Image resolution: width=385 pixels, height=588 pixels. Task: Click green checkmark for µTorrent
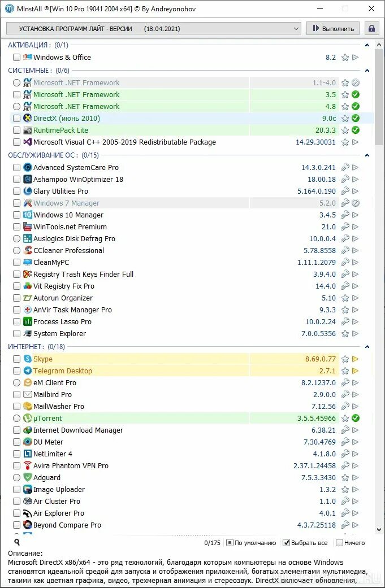click(x=356, y=418)
